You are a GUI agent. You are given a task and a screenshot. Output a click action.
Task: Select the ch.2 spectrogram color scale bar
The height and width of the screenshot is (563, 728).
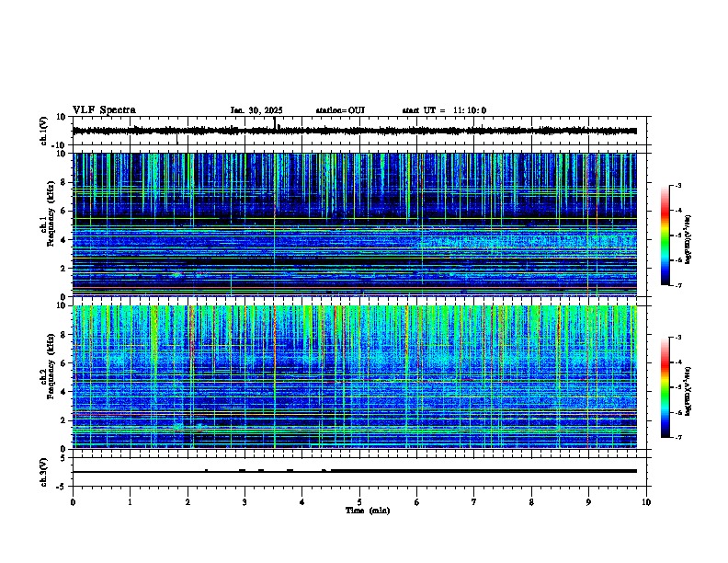pyautogui.click(x=665, y=387)
